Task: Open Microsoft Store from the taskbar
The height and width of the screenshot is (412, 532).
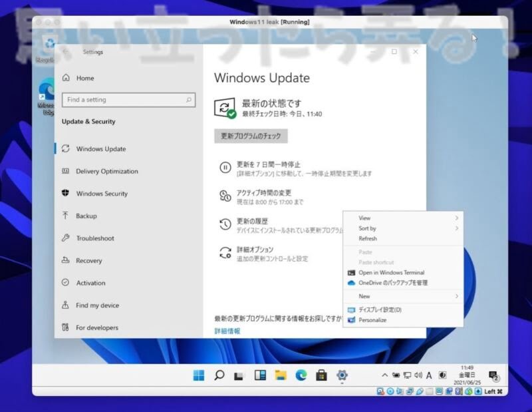Action: [321, 375]
